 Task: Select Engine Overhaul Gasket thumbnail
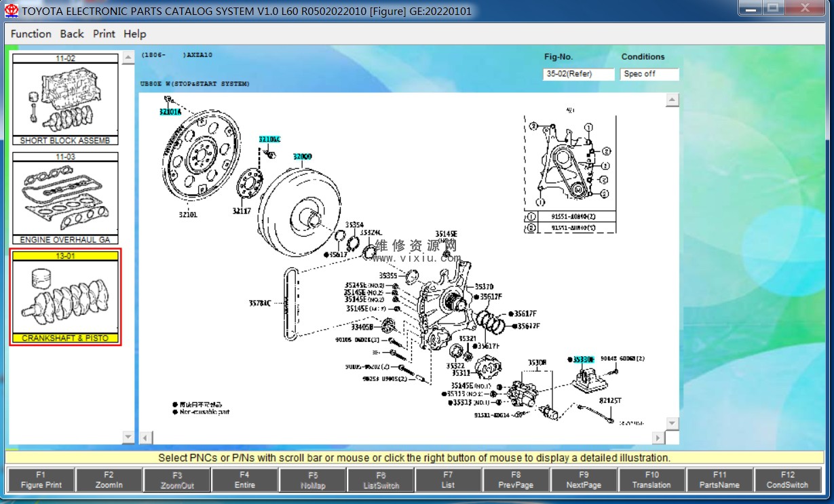pyautogui.click(x=65, y=198)
